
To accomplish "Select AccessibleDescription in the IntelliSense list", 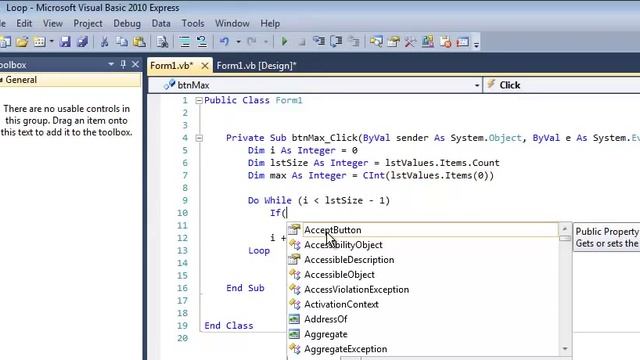I will coord(422,260).
